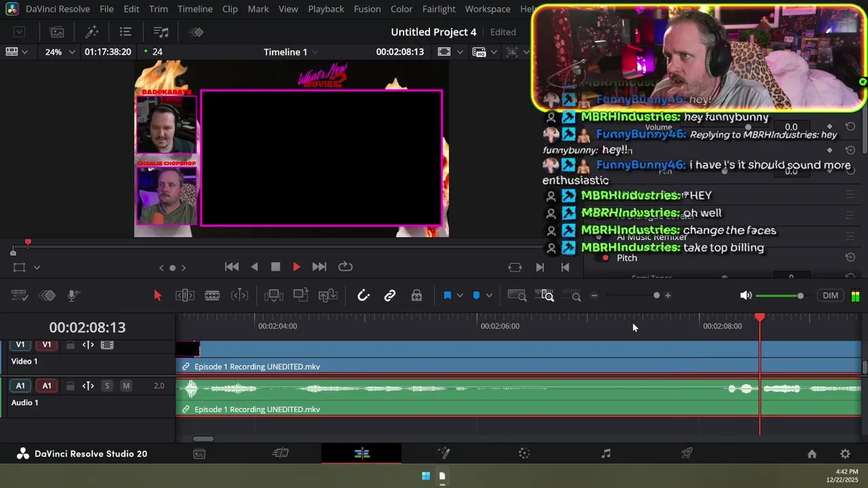Solo the Audio 1 track

tap(106, 386)
